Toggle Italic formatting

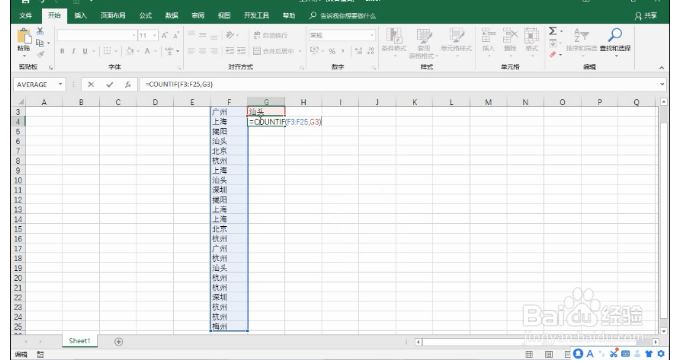tap(73, 51)
